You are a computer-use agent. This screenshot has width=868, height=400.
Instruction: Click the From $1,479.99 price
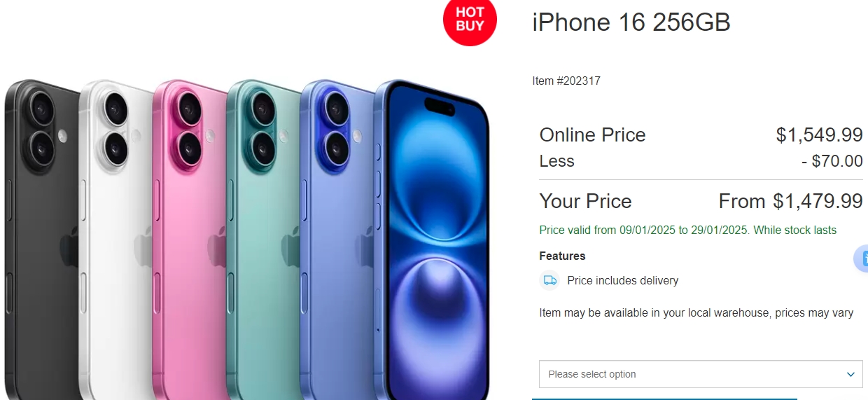(x=790, y=202)
